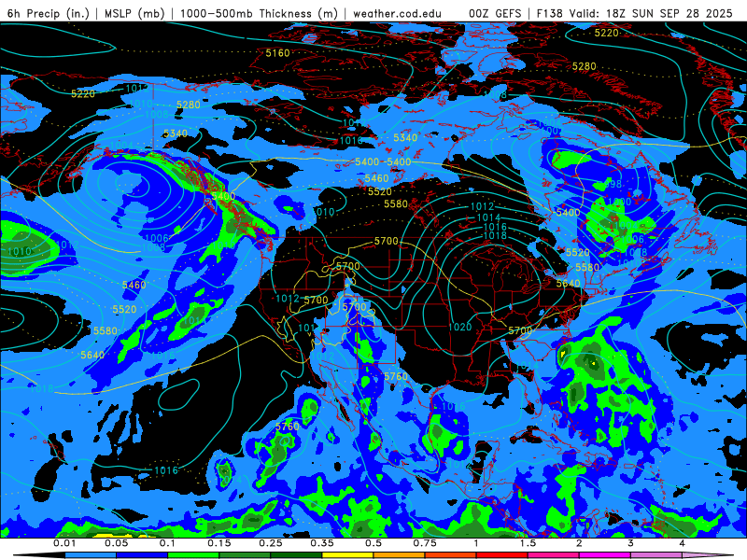Click the '1020' pressure label over central US
The width and height of the screenshot is (747, 560).
(x=459, y=328)
